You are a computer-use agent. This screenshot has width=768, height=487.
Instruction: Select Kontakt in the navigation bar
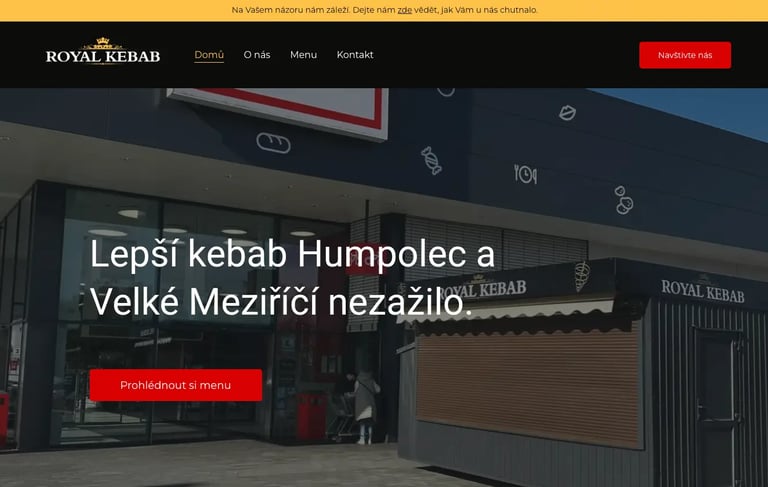click(x=355, y=55)
